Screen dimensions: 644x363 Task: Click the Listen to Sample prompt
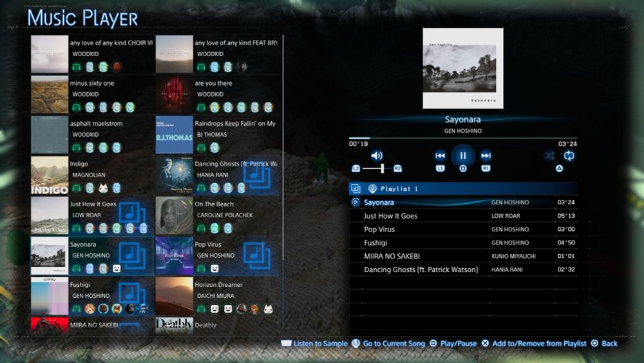click(314, 343)
